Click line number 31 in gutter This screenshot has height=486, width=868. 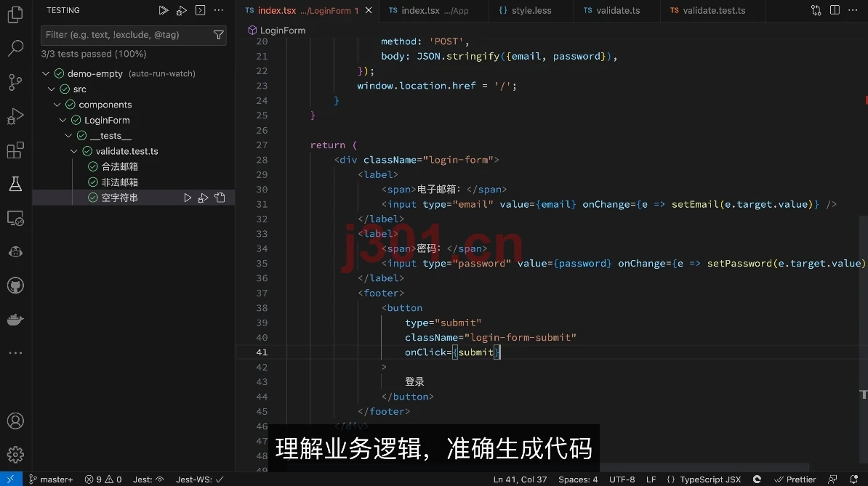(262, 204)
